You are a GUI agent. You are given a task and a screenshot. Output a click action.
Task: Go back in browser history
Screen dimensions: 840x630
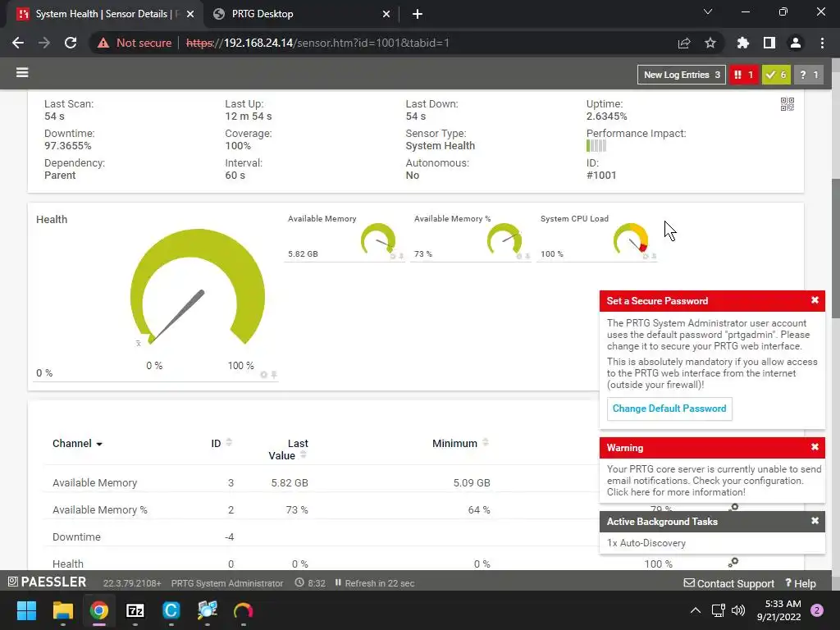pyautogui.click(x=18, y=43)
